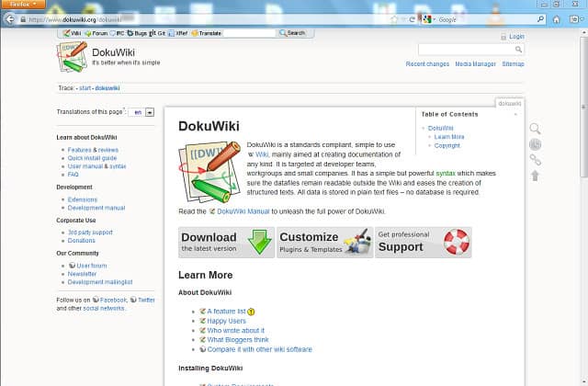The height and width of the screenshot is (386, 588).
Task: Open the Sitemap link
Action: [513, 64]
